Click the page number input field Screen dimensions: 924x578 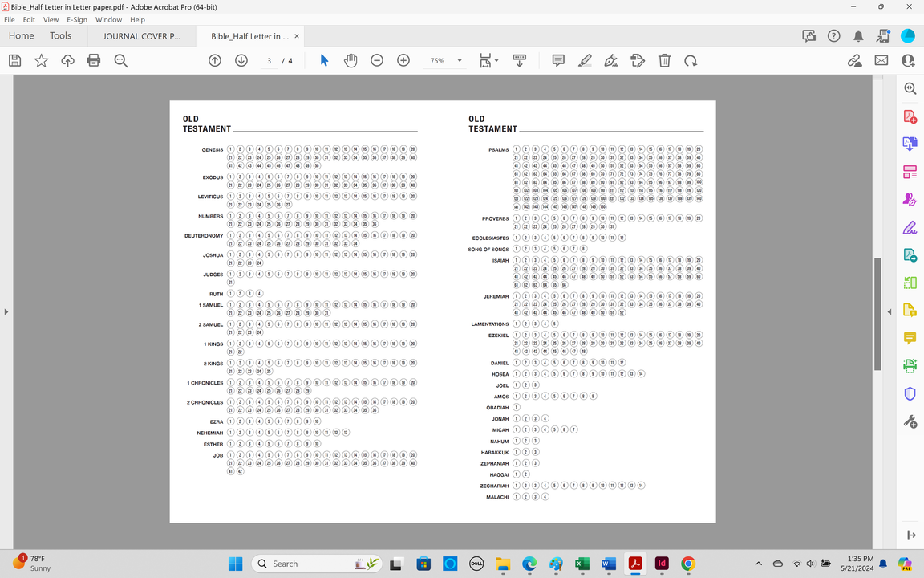(x=269, y=61)
